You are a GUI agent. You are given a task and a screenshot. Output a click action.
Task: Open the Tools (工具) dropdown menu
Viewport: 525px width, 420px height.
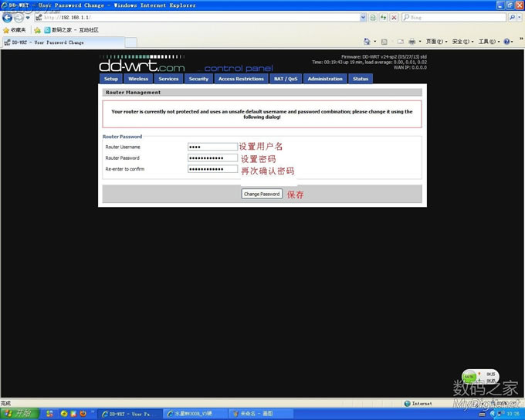[487, 42]
